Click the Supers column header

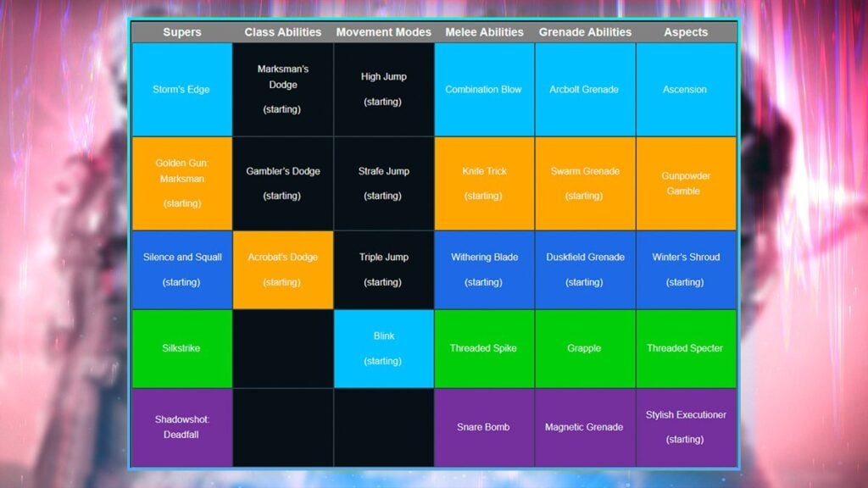181,32
